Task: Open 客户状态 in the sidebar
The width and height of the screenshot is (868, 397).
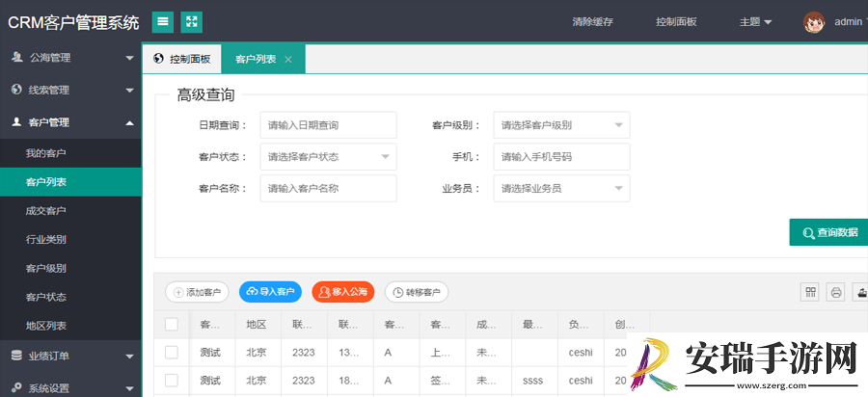Action: pyautogui.click(x=70, y=297)
